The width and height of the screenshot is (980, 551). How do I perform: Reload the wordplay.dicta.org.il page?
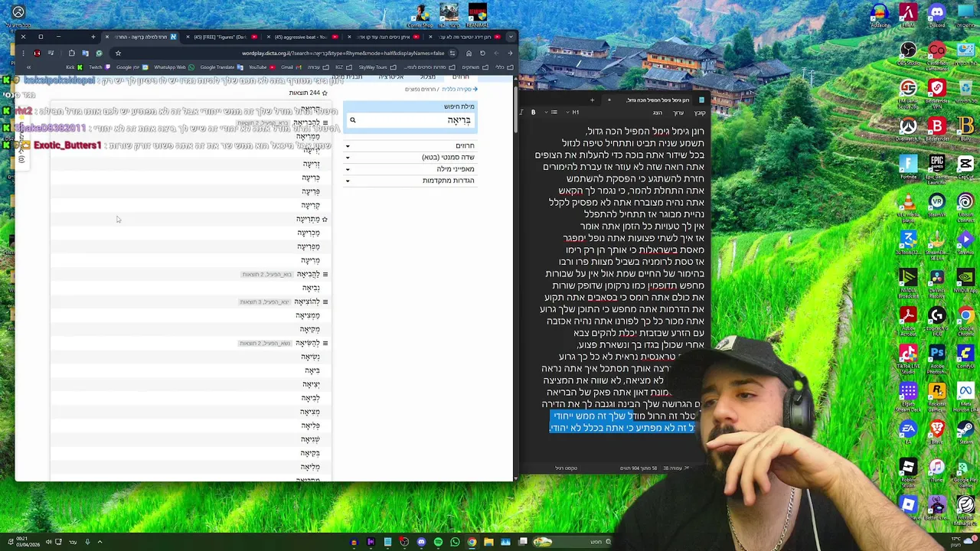click(x=482, y=53)
